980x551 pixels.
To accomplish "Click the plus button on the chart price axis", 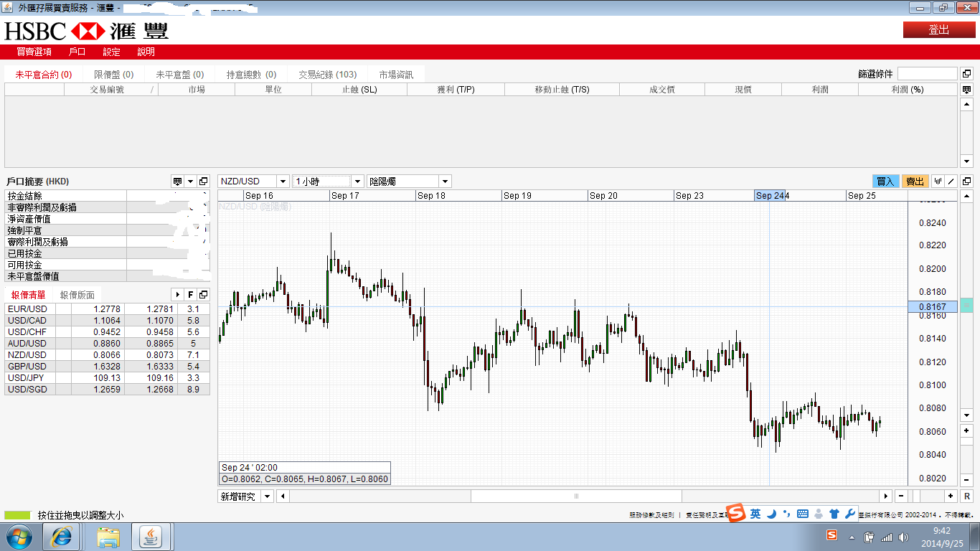I will point(967,430).
